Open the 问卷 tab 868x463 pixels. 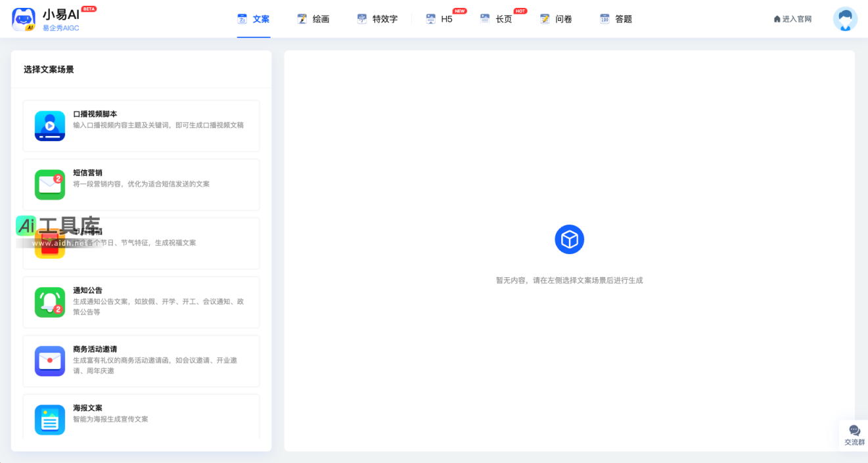[x=557, y=18]
